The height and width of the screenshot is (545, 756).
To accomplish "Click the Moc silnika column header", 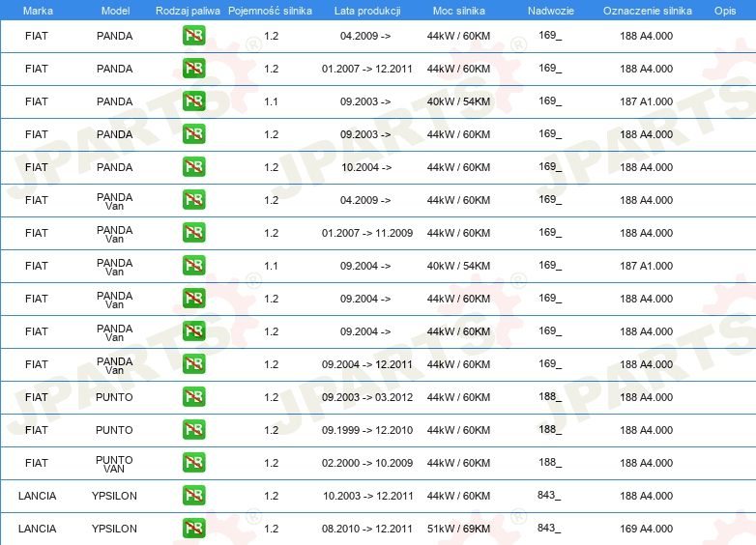I will click(x=458, y=11).
